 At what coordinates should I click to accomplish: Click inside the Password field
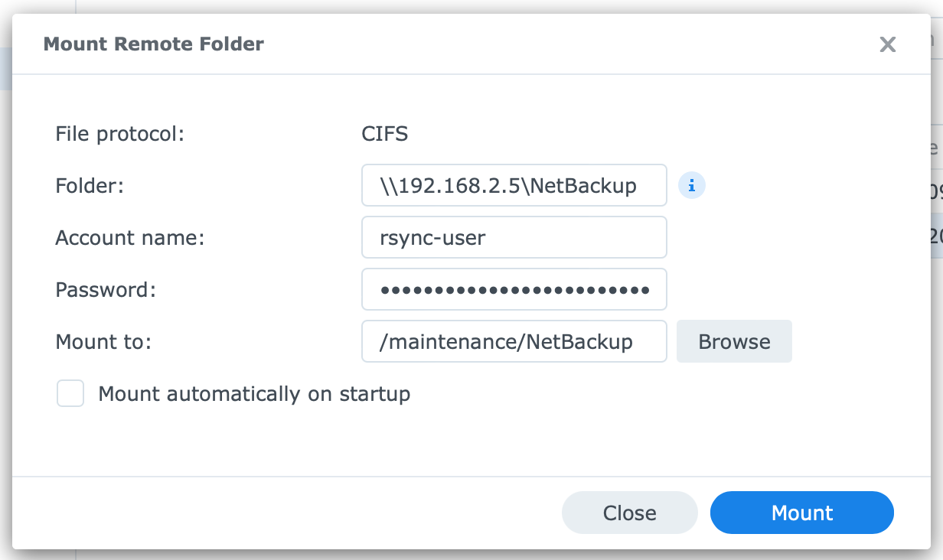514,289
